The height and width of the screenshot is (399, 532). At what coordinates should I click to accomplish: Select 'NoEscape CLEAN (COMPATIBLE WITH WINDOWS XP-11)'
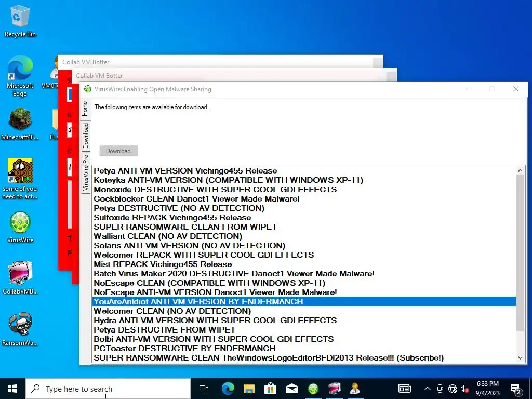(x=304, y=283)
